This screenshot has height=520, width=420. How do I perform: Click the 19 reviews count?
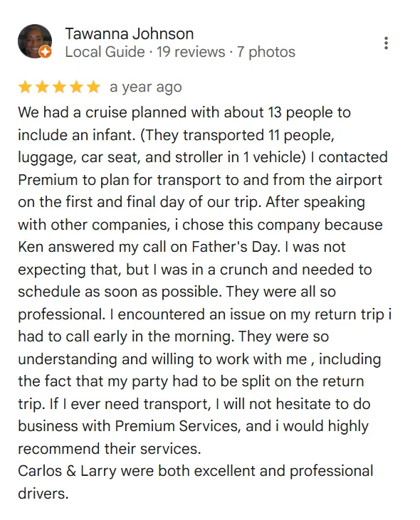click(191, 52)
